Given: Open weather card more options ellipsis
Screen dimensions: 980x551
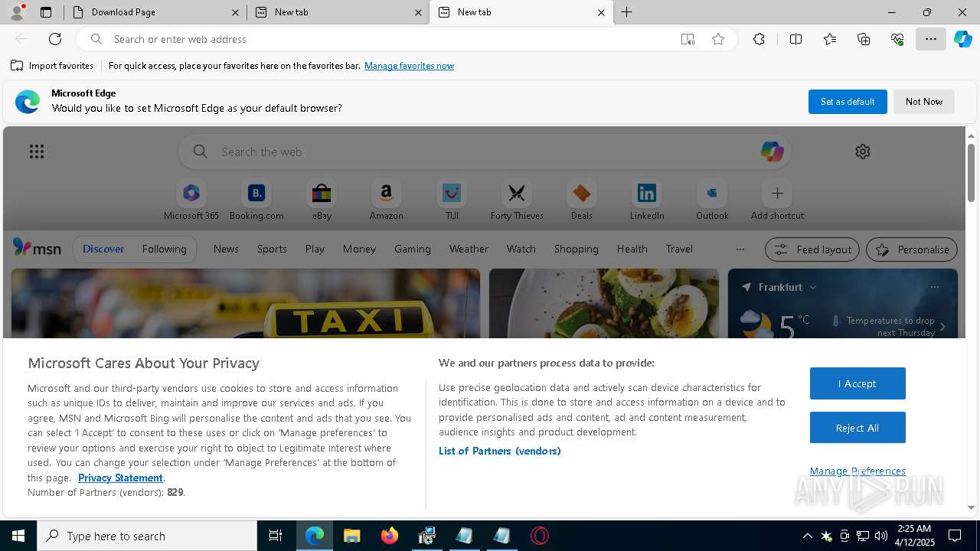Looking at the screenshot, I should click(934, 287).
